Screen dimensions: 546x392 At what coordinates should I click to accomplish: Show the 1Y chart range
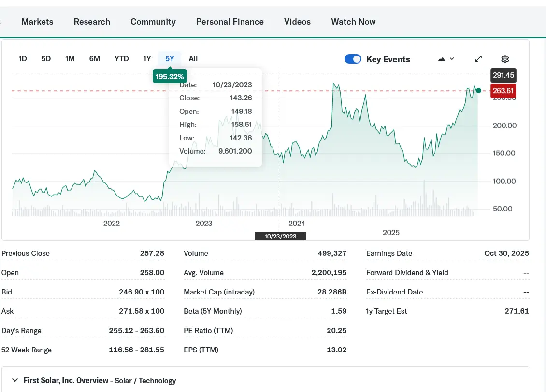click(x=147, y=59)
